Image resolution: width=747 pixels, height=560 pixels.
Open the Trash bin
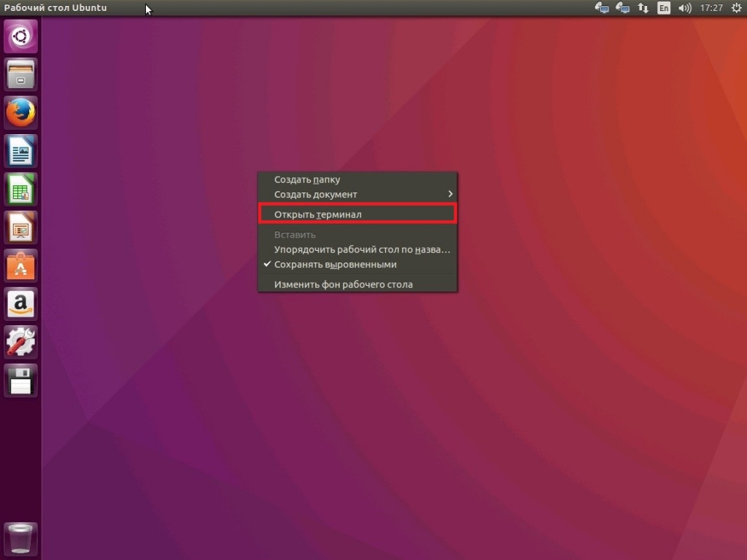click(x=20, y=540)
